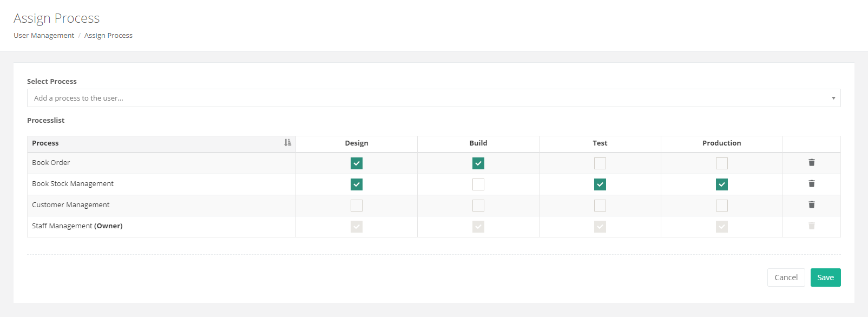This screenshot has height=317, width=868.
Task: Enable Test for Customer Management
Action: point(600,206)
